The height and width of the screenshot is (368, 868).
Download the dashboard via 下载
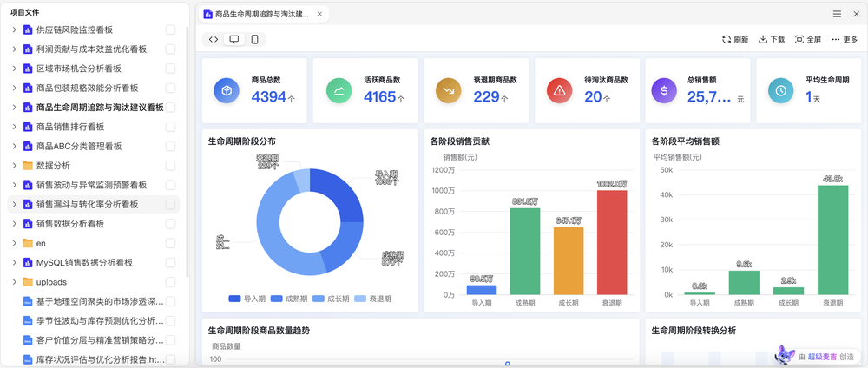point(771,40)
